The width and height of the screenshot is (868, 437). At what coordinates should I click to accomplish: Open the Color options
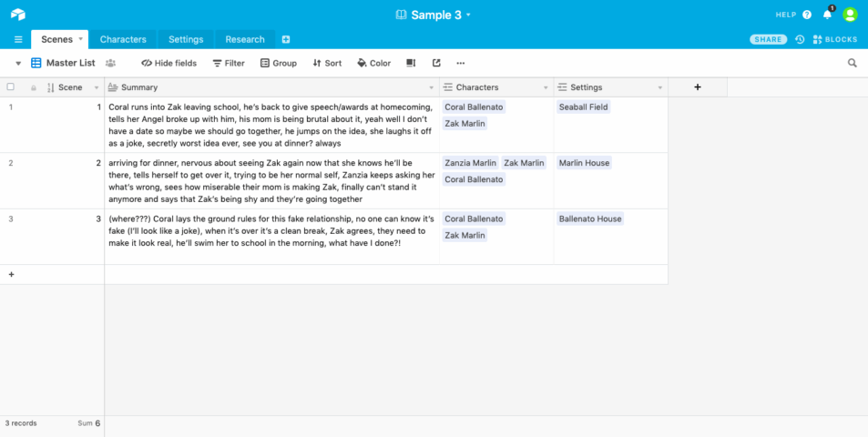point(373,63)
